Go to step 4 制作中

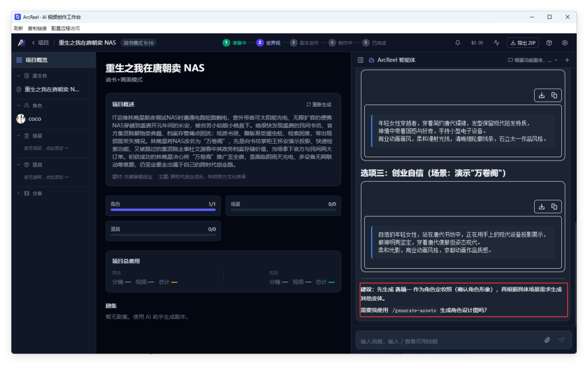pos(340,43)
